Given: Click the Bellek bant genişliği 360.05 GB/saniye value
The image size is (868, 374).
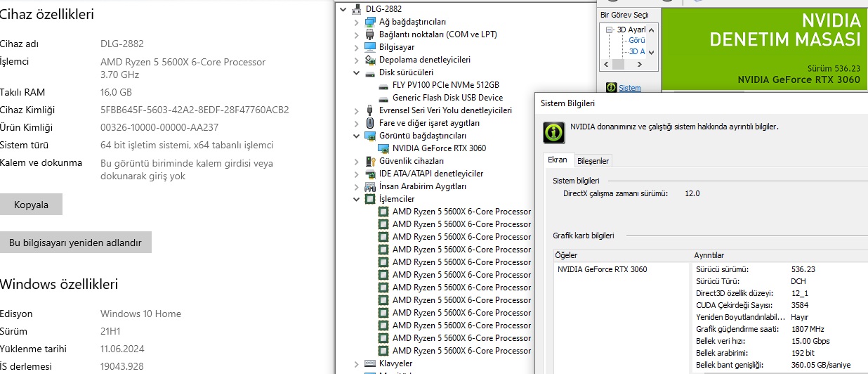Looking at the screenshot, I should point(820,365).
